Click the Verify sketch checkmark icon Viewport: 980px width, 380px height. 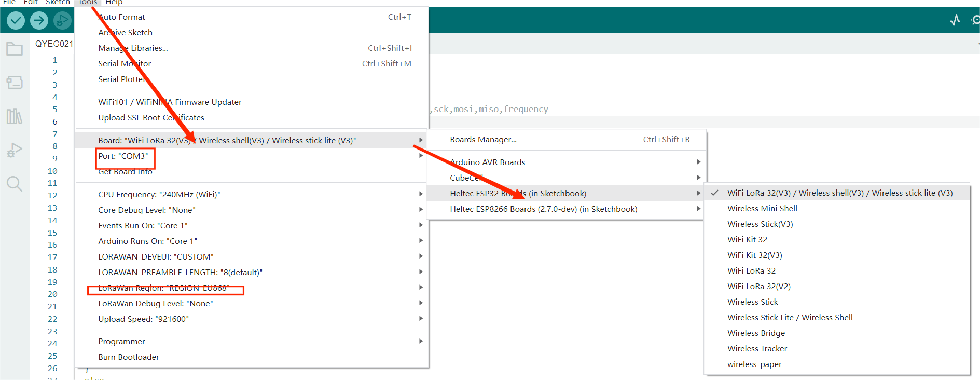(16, 20)
